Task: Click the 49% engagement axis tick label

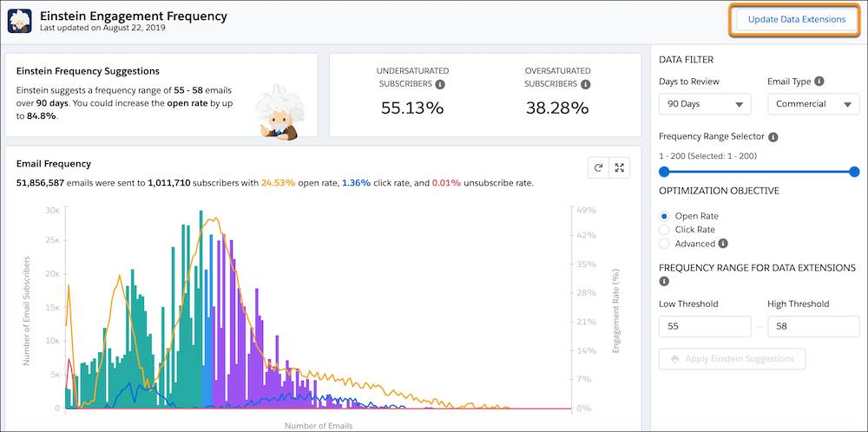Action: (586, 210)
